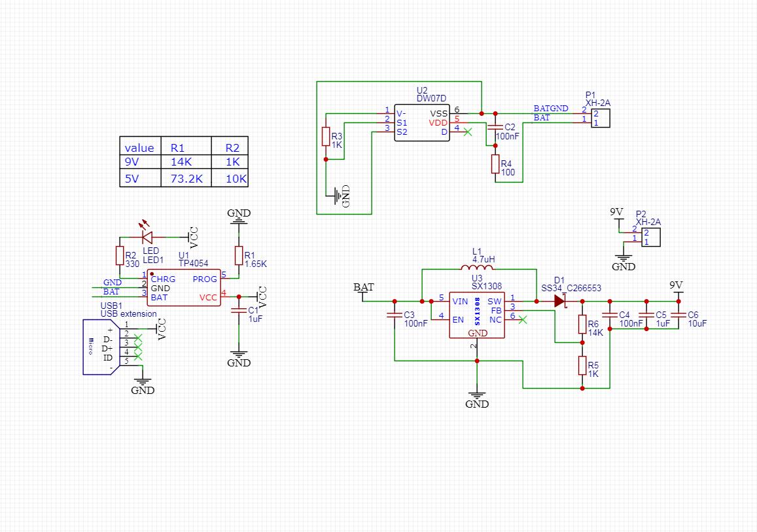Click the 73.2K cell in value table

click(185, 179)
